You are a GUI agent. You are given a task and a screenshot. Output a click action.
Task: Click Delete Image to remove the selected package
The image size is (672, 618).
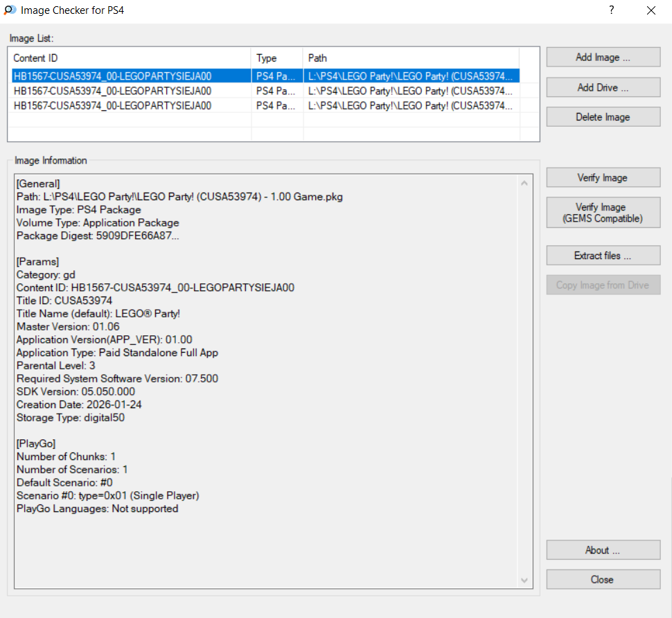tap(603, 117)
